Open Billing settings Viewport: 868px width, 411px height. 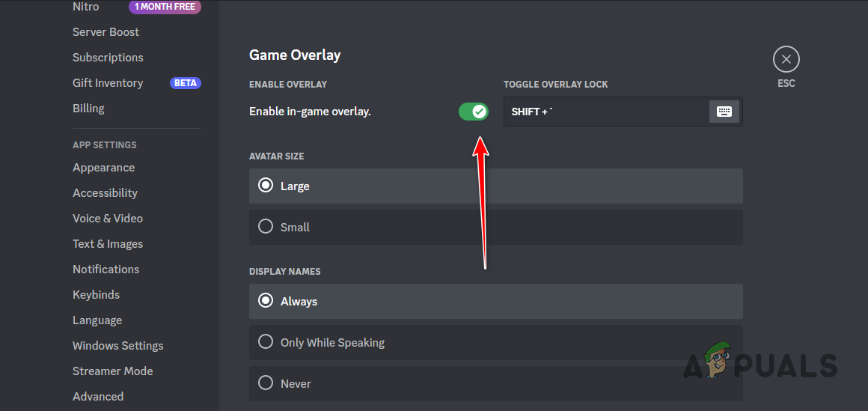(88, 109)
